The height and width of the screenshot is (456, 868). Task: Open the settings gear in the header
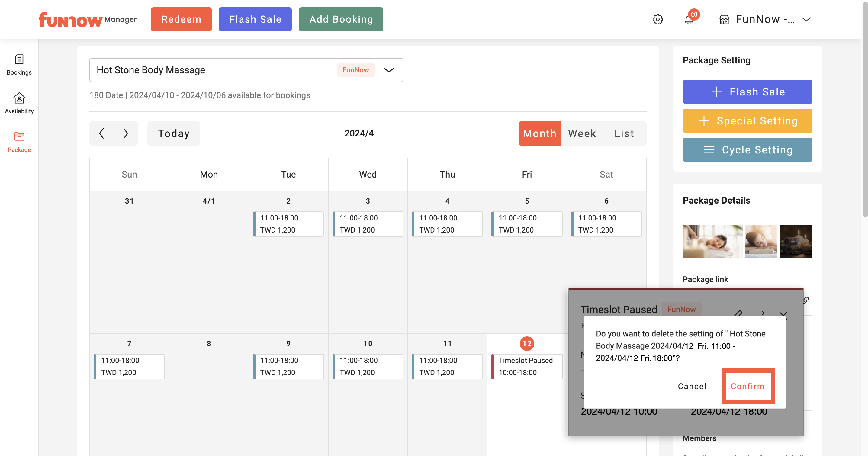point(657,19)
